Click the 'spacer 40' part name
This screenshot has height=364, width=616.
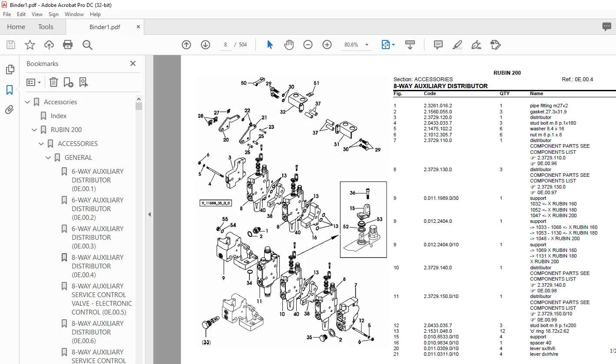(540, 343)
